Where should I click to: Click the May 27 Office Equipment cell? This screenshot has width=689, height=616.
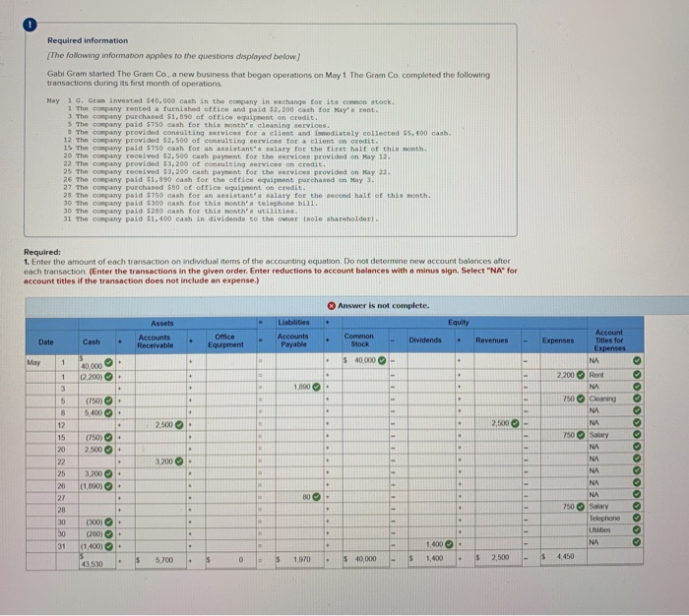coord(231,498)
